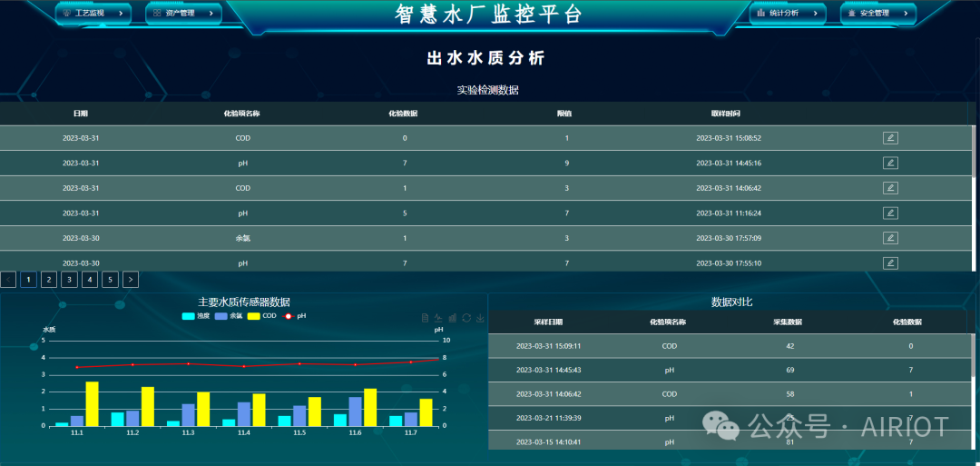Click the 采样日期 column header

point(548,322)
